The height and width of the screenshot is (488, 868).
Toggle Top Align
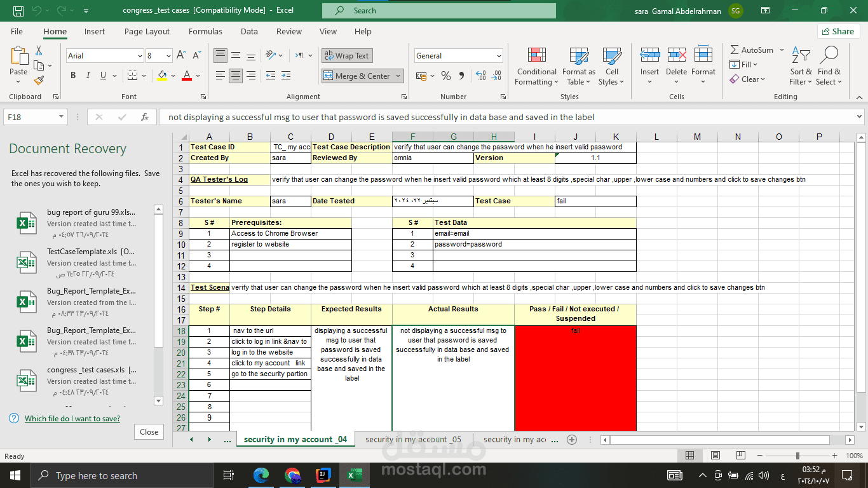(x=220, y=55)
